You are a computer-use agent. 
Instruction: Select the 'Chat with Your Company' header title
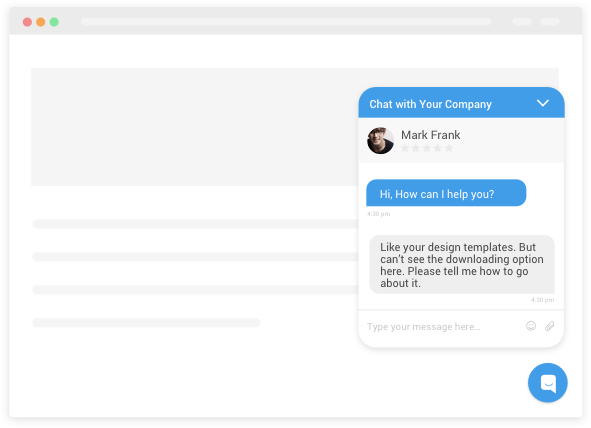(x=430, y=104)
